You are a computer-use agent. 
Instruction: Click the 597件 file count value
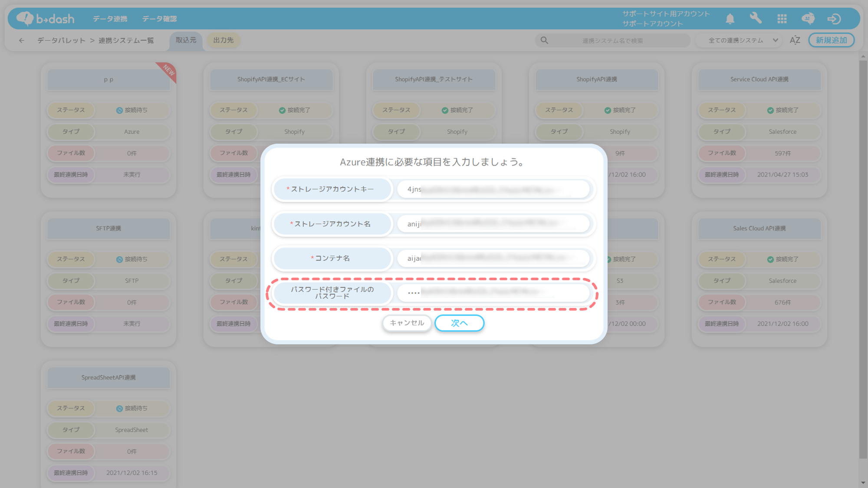783,154
